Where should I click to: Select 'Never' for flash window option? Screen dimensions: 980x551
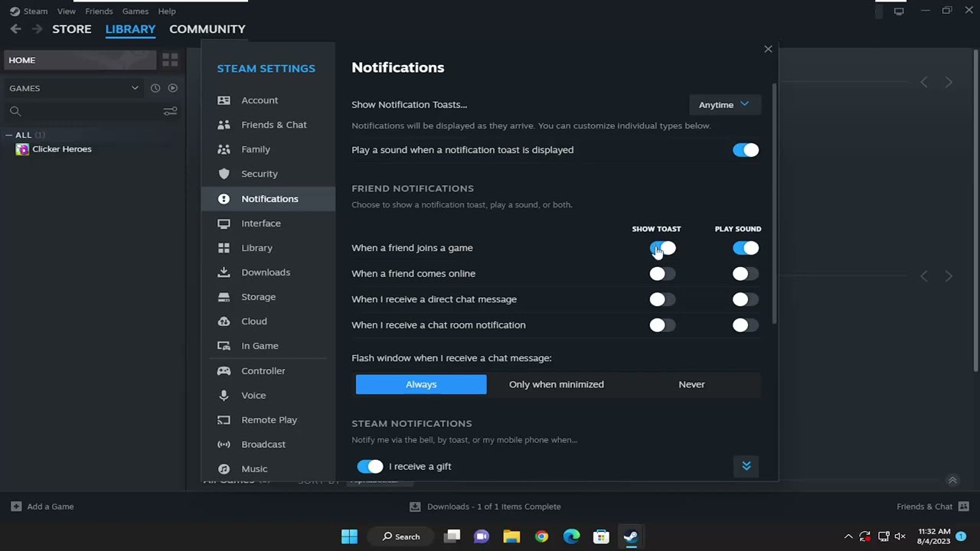(x=691, y=384)
